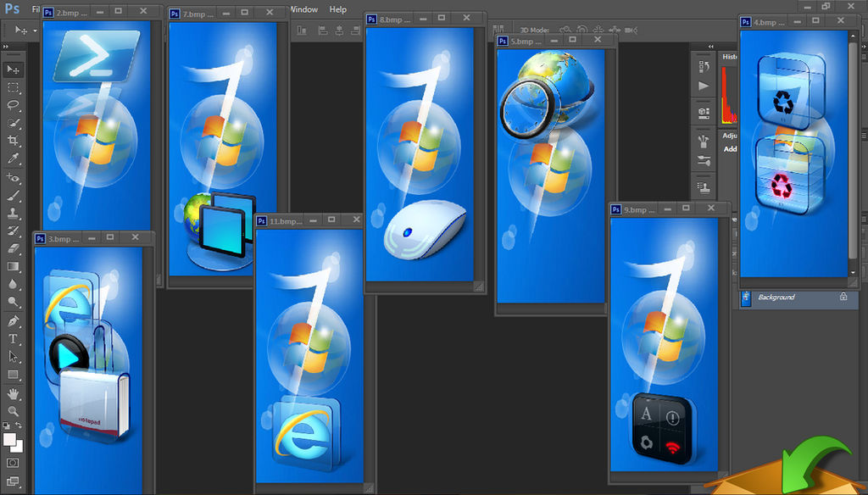Image resolution: width=868 pixels, height=495 pixels.
Task: Select the Crop tool
Action: click(x=14, y=141)
